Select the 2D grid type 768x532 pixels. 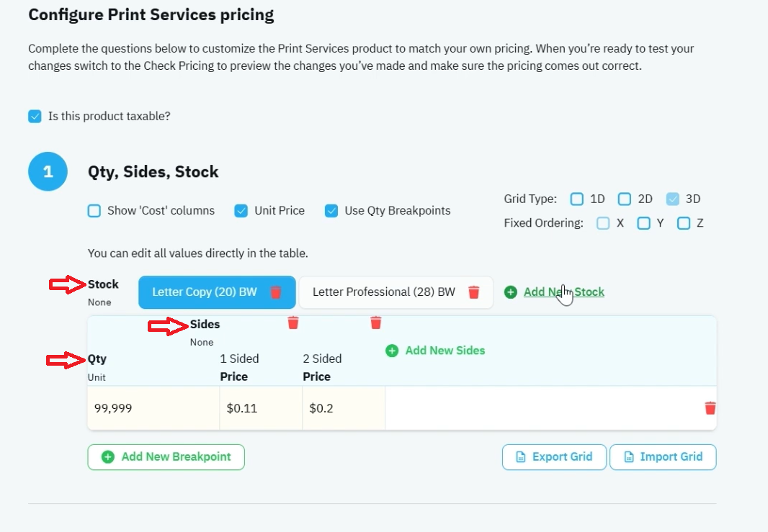pos(625,199)
